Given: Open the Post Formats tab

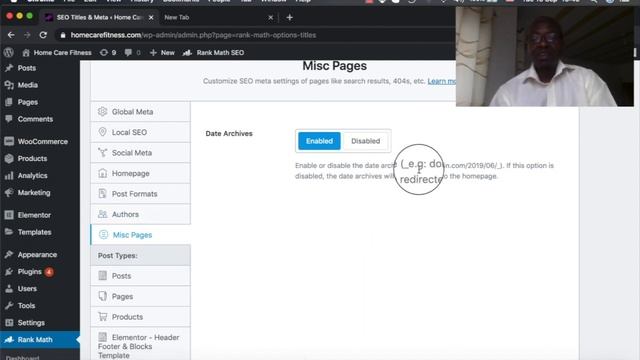Looking at the screenshot, I should pyautogui.click(x=140, y=194).
